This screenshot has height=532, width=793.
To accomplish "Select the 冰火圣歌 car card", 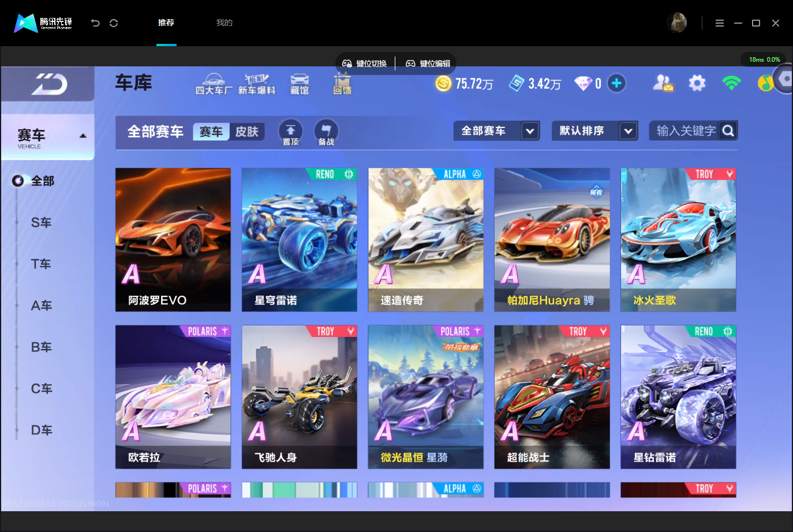I will [x=679, y=240].
